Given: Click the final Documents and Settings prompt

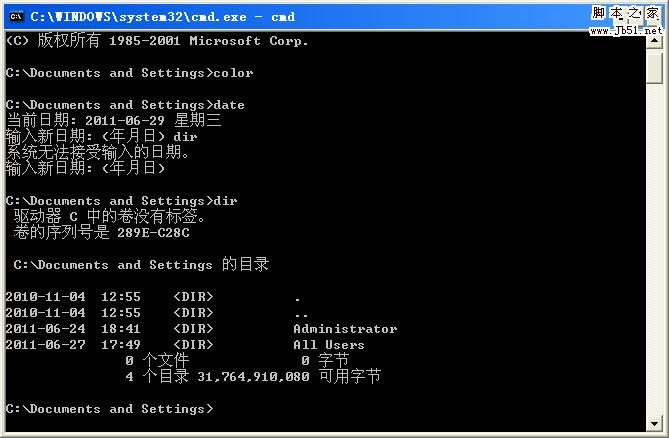Looking at the screenshot, I should click(x=109, y=409).
